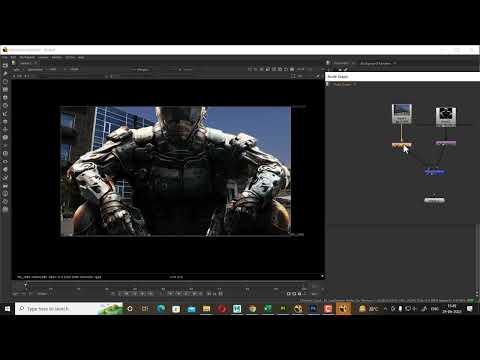
Task: Click the active Nuke taskbar icon
Action: click(x=343, y=309)
